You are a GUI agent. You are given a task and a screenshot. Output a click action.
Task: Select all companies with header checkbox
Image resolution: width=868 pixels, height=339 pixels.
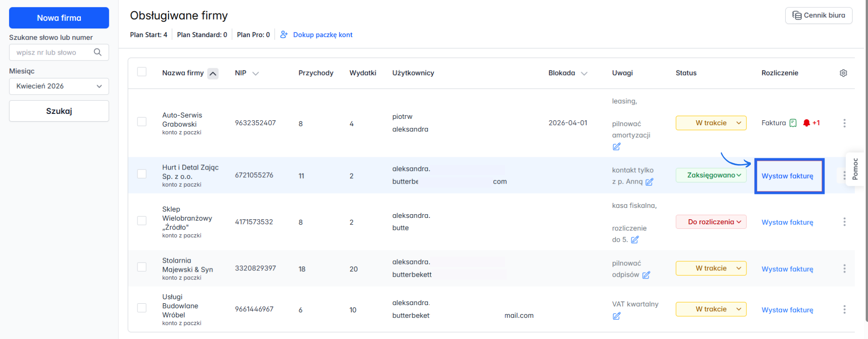142,72
